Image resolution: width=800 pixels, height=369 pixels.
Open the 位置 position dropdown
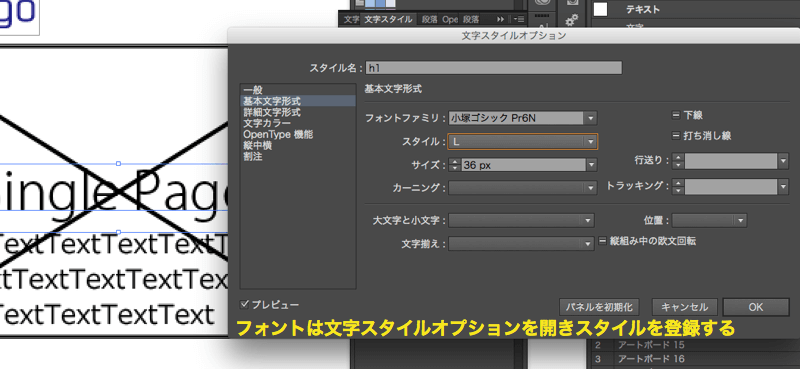[x=709, y=220]
